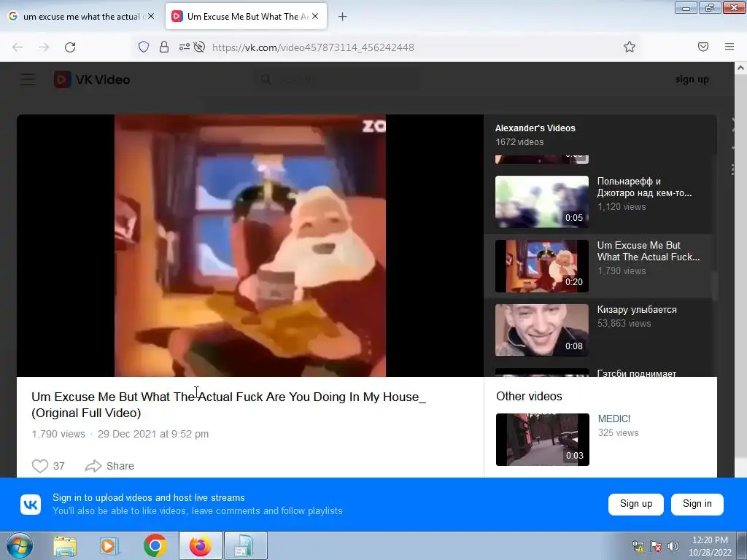Open the site permissions icon in address bar
Screen dimensions: 747x560
185,47
